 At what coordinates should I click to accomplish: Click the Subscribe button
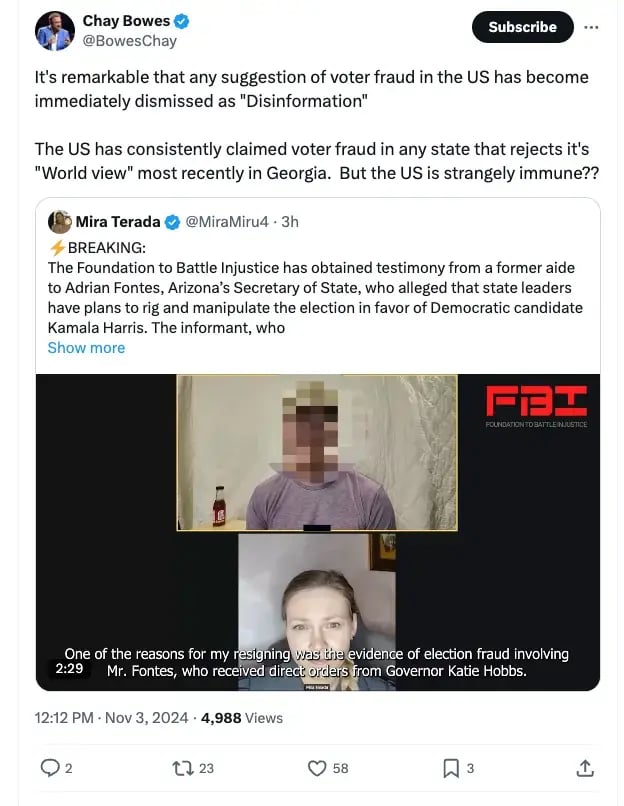pos(522,27)
